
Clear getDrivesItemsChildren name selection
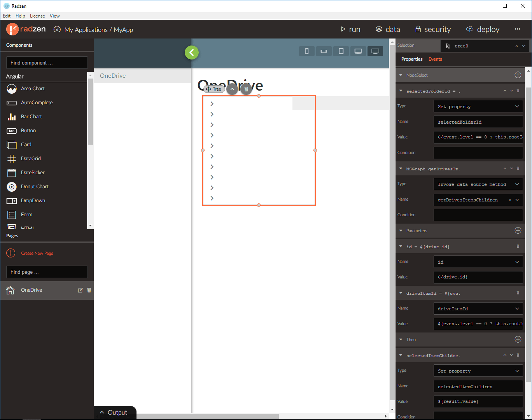point(510,200)
